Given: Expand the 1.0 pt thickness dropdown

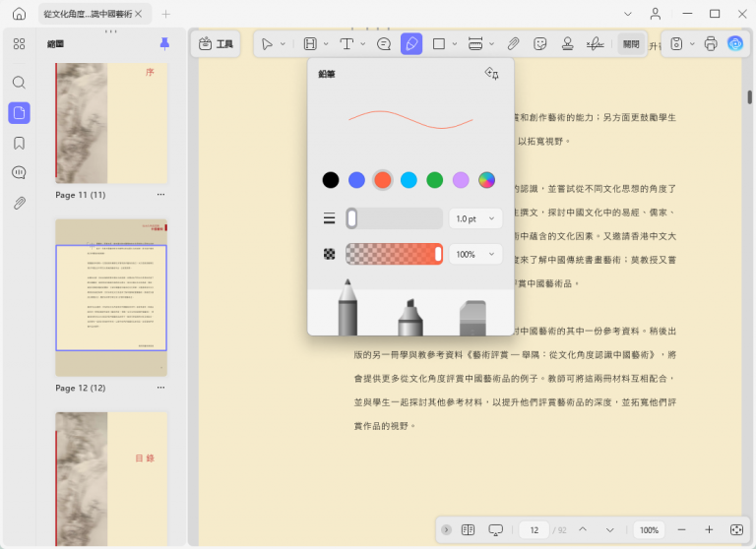Looking at the screenshot, I should 475,218.
